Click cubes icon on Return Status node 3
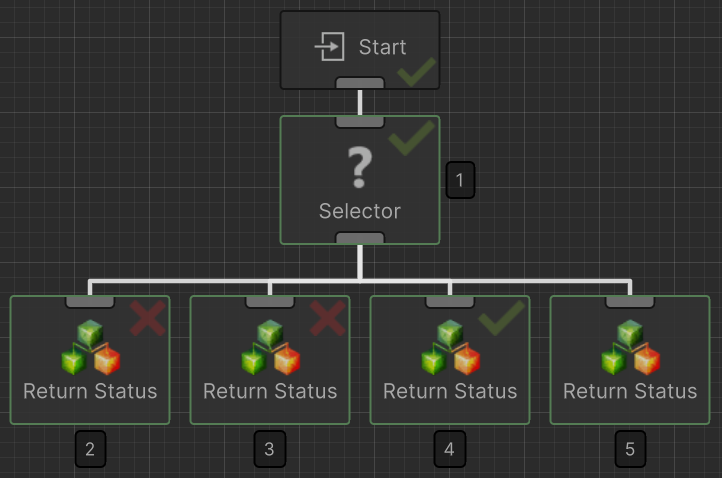The height and width of the screenshot is (478, 722). pyautogui.click(x=270, y=348)
